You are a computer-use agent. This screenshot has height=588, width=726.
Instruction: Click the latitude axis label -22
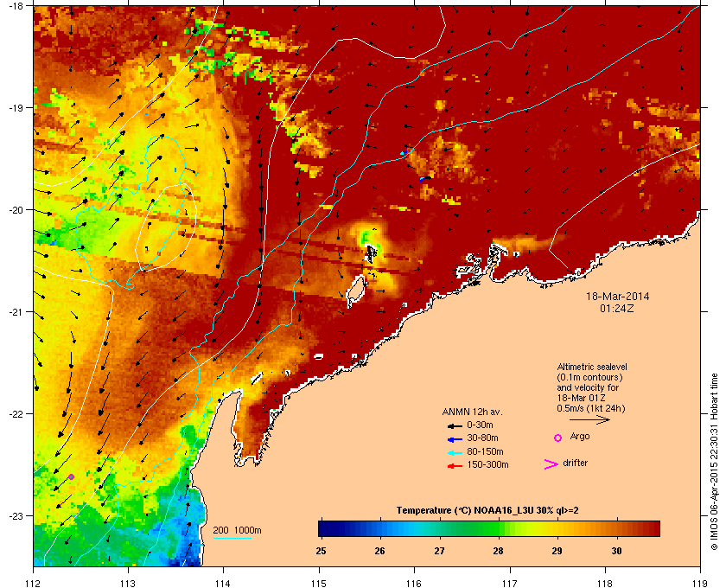point(16,413)
